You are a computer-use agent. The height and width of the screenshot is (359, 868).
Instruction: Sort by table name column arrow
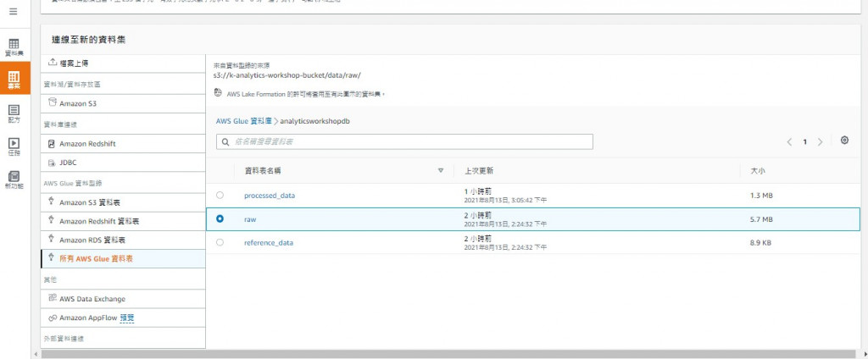point(441,170)
